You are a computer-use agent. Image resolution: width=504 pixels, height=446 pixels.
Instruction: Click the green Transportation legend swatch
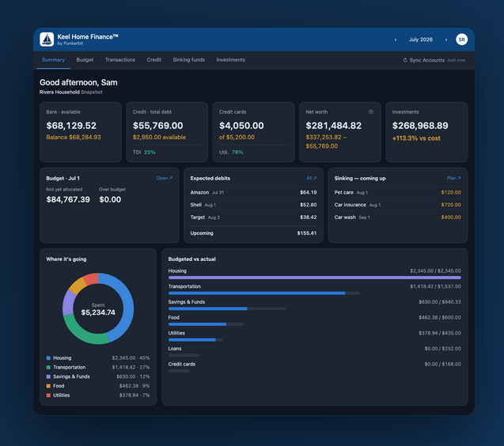(48, 367)
